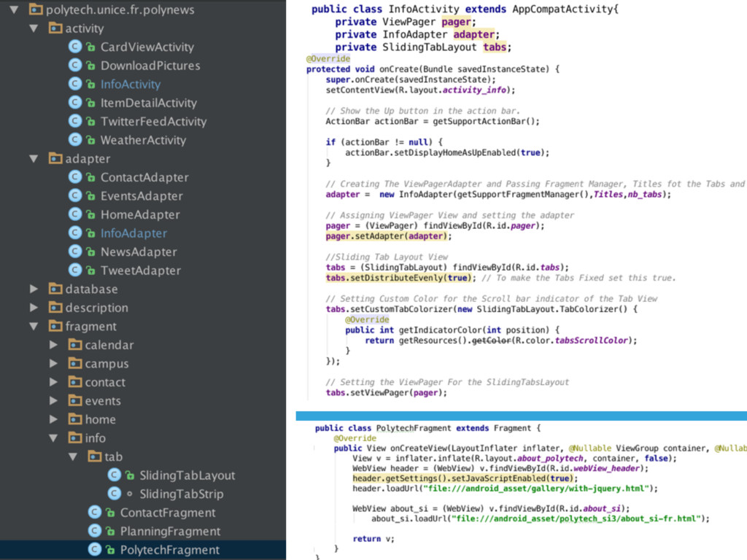Screen dimensions: 747x560
Task: Click the tab package folder icon
Action: pyautogui.click(x=94, y=456)
